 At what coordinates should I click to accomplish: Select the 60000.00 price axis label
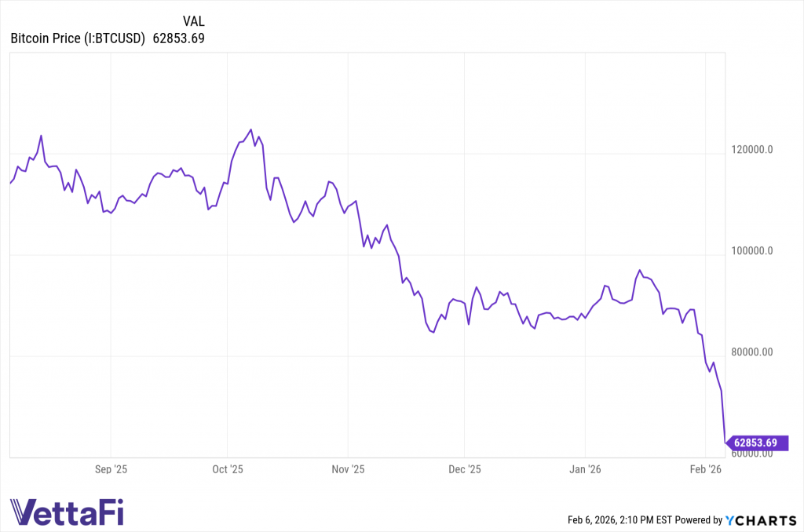[751, 453]
